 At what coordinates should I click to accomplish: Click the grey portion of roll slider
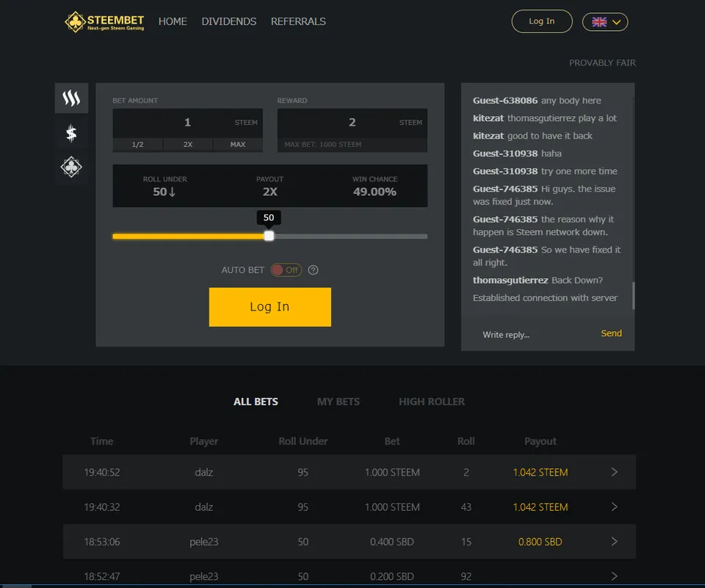point(350,236)
